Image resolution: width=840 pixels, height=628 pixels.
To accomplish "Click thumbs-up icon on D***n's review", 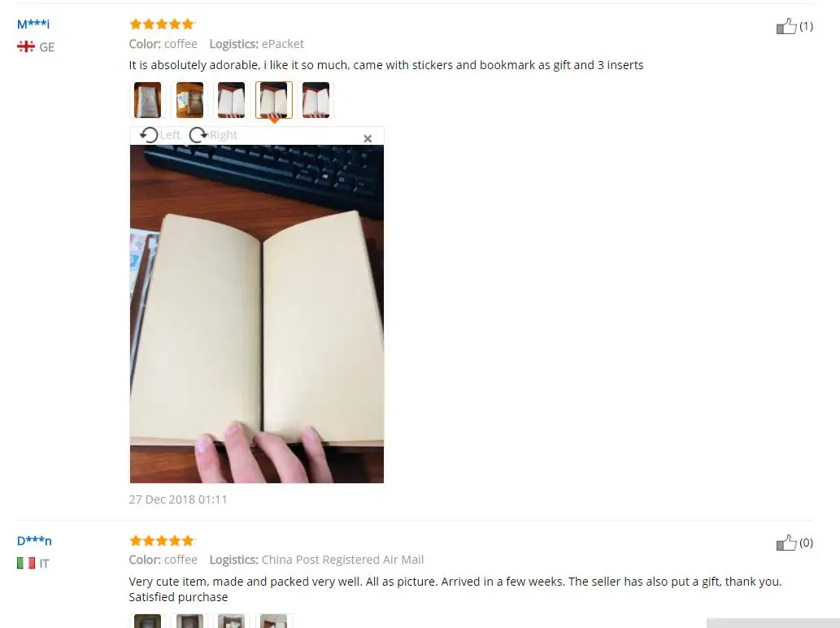I will point(786,543).
